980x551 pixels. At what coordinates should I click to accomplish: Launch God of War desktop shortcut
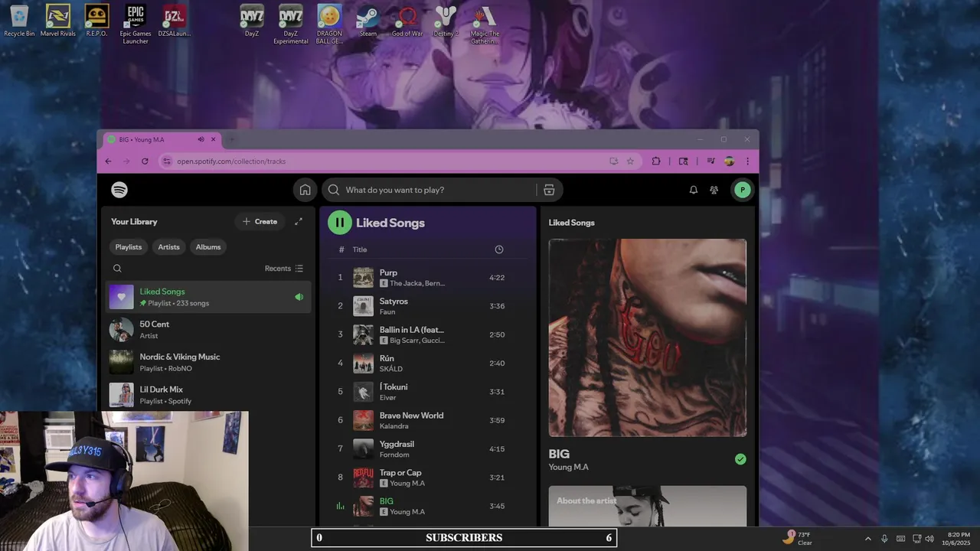(x=407, y=20)
